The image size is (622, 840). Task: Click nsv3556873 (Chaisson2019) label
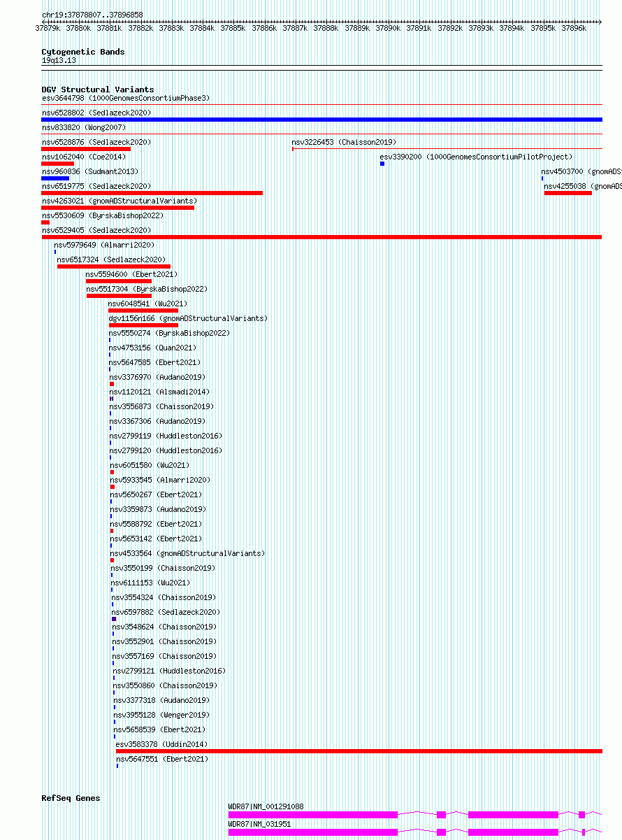(161, 407)
